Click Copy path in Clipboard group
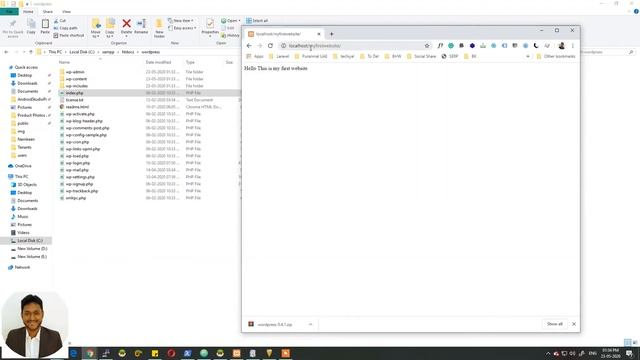The image size is (640, 360). 65,28
